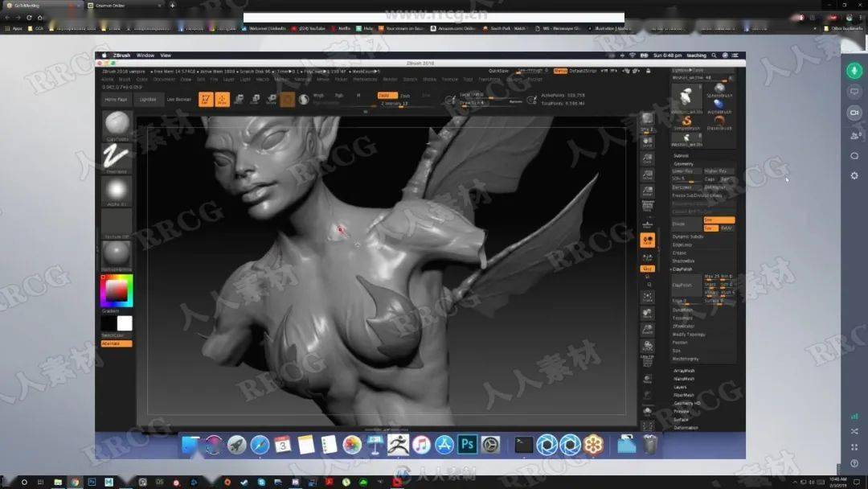Toggle Zsub sculpt mode

[406, 96]
